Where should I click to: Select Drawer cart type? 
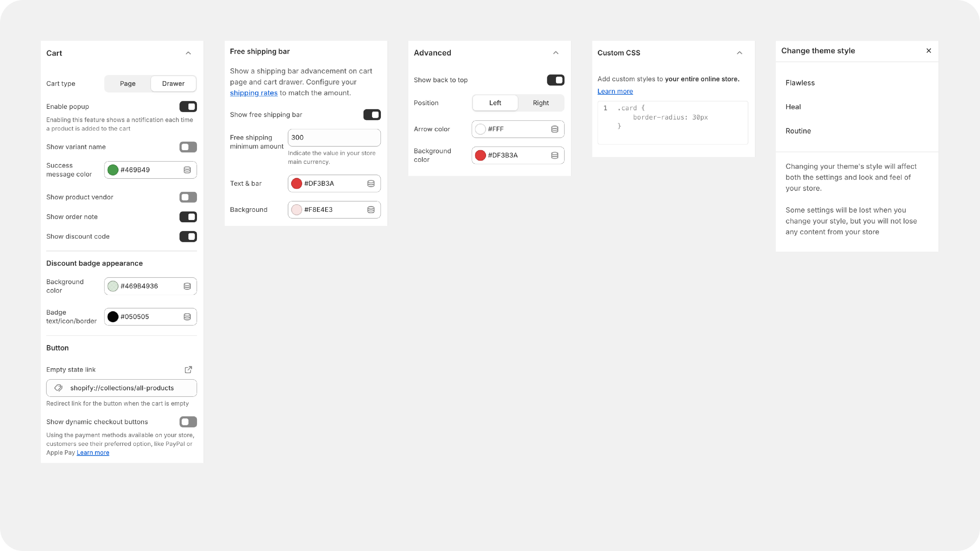173,84
